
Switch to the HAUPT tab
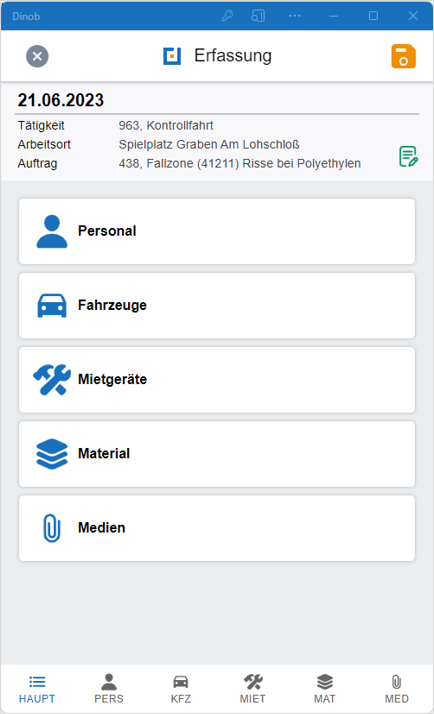click(37, 689)
